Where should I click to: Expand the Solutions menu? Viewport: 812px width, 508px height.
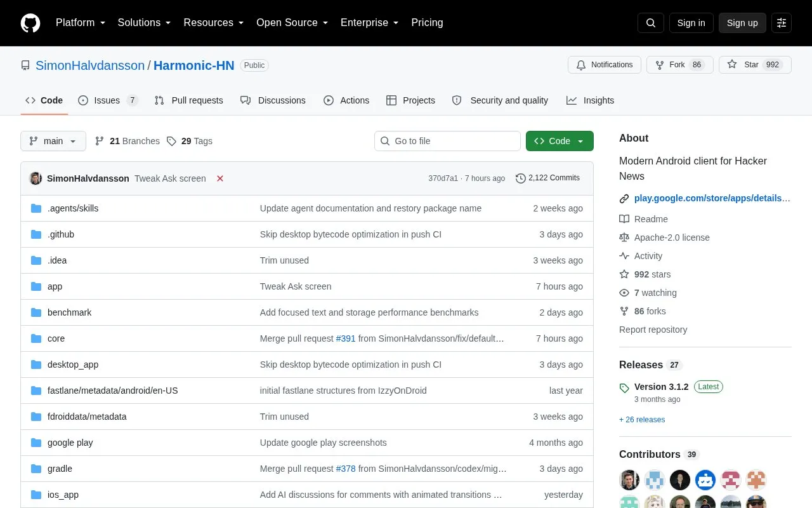coord(145,23)
